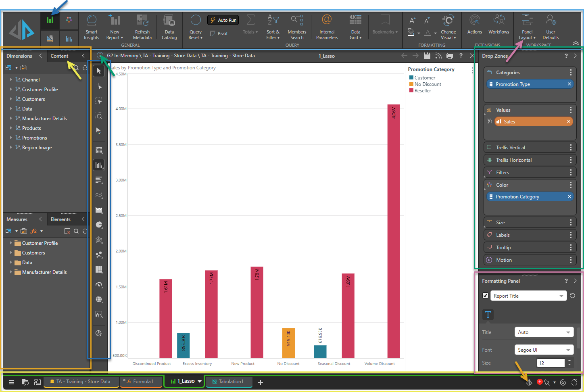Open Workflows
Screen dimensions: 584x392
tap(499, 24)
